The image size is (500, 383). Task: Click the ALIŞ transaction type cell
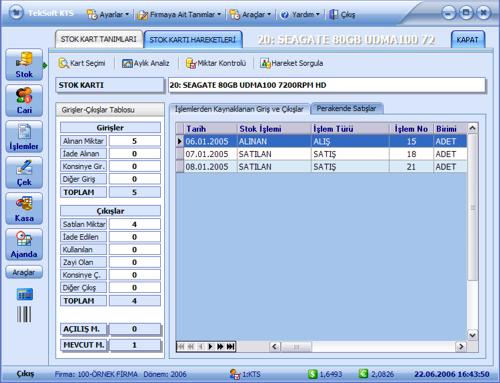350,141
